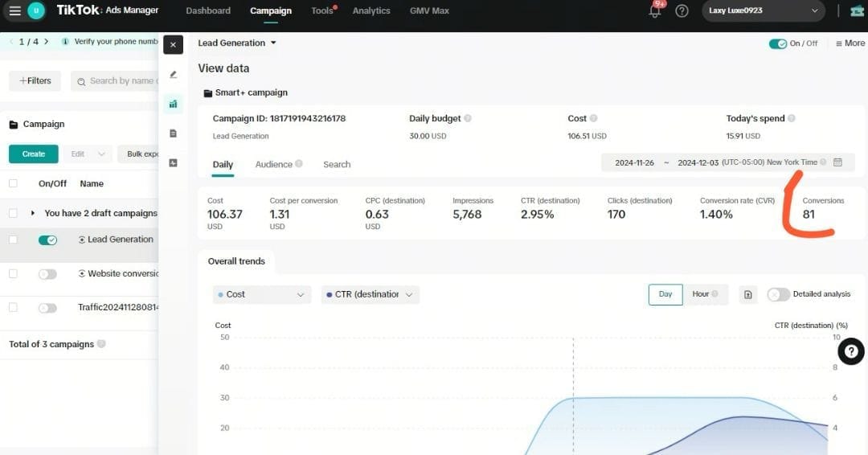The width and height of the screenshot is (868, 455).
Task: Expand the draft campaigns row arrow
Action: click(33, 213)
